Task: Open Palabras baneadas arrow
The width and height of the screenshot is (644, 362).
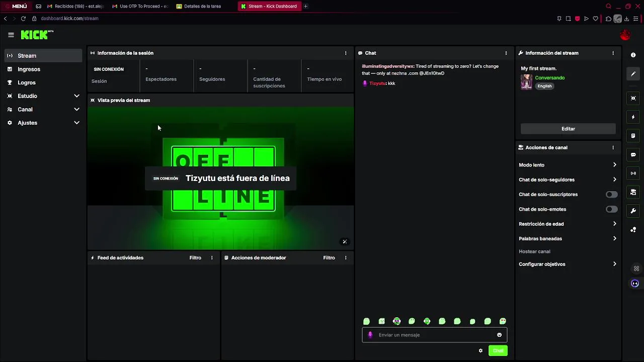Action: point(614,238)
